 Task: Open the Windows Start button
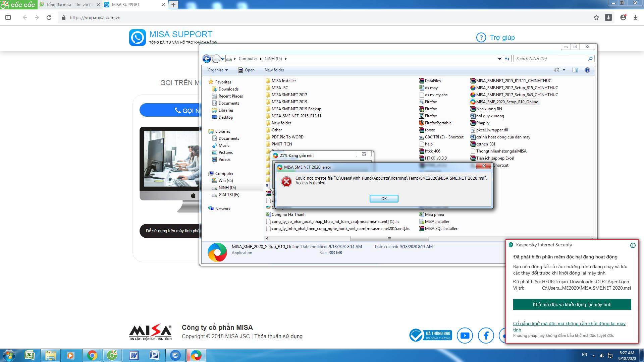pos(9,355)
